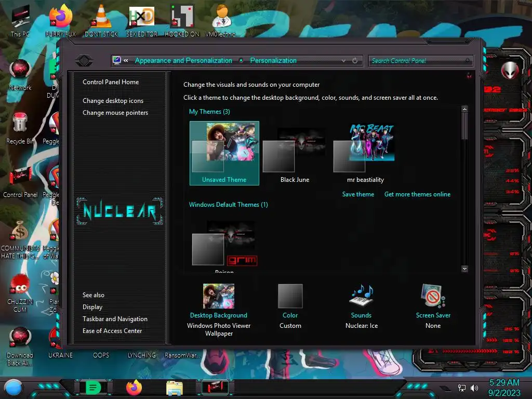Click the Alienware head gadget icon

tap(510, 70)
